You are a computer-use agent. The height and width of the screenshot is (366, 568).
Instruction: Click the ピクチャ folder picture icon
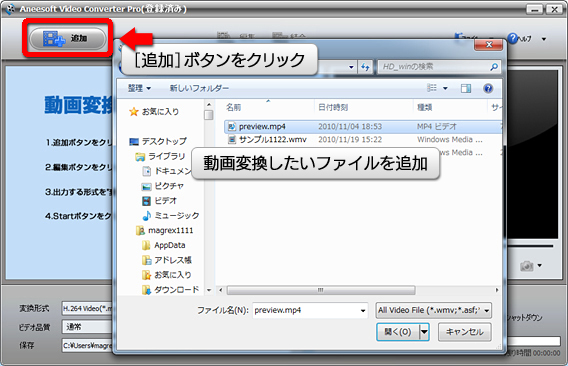146,186
